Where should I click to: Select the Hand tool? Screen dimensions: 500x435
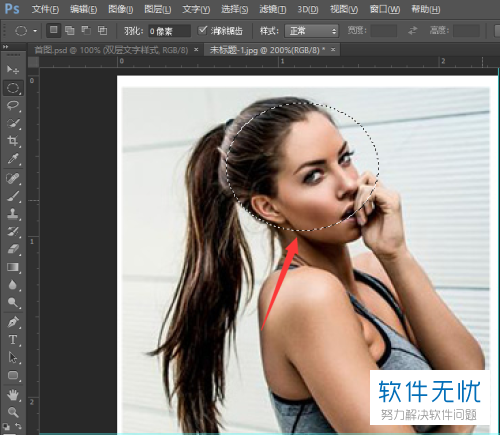click(x=13, y=395)
